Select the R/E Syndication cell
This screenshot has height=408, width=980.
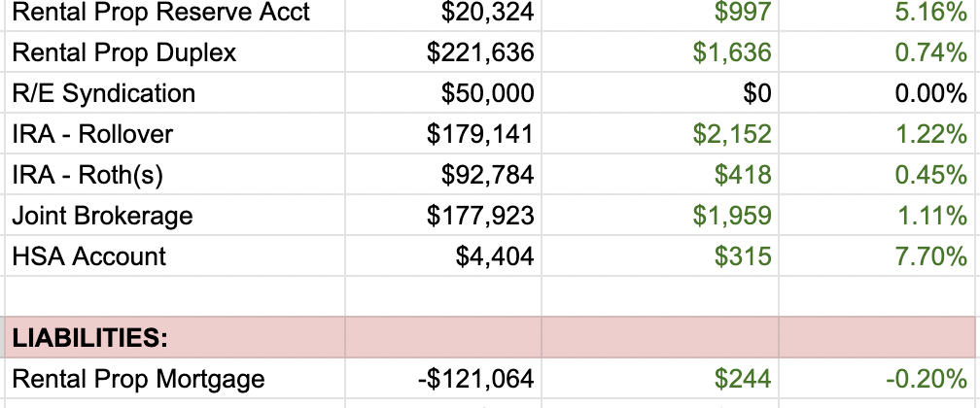[x=104, y=93]
